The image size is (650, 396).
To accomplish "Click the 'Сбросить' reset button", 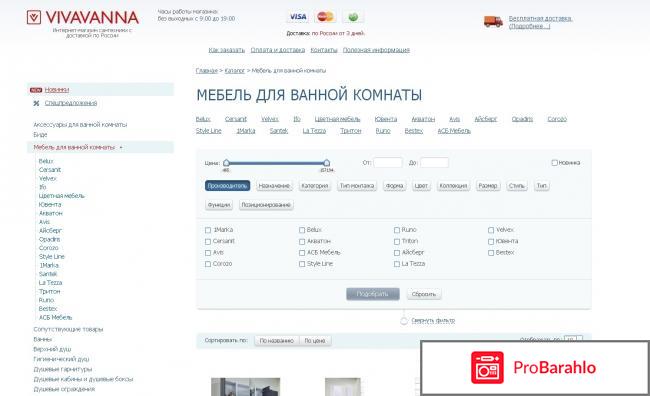I will click(424, 294).
